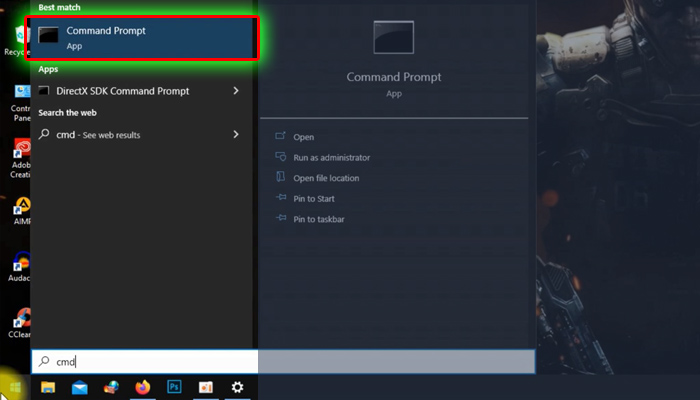Viewport: 700px width, 400px height.
Task: Select Open file location option
Action: [325, 178]
